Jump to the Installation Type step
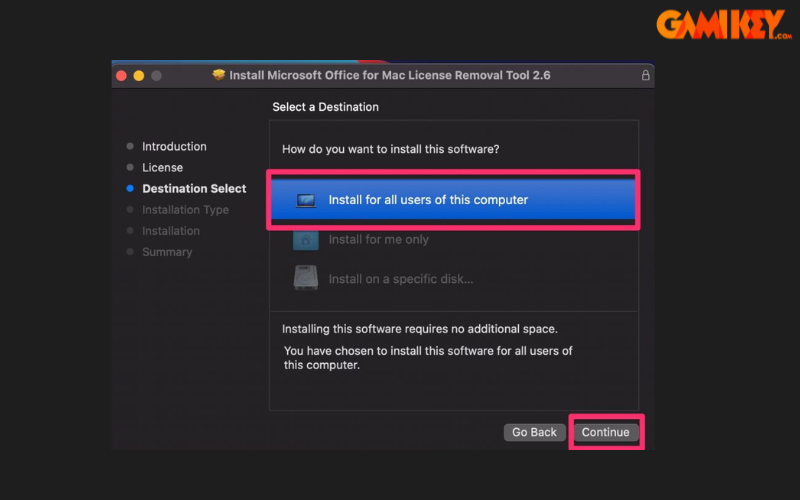This screenshot has width=800, height=500. pyautogui.click(x=185, y=210)
